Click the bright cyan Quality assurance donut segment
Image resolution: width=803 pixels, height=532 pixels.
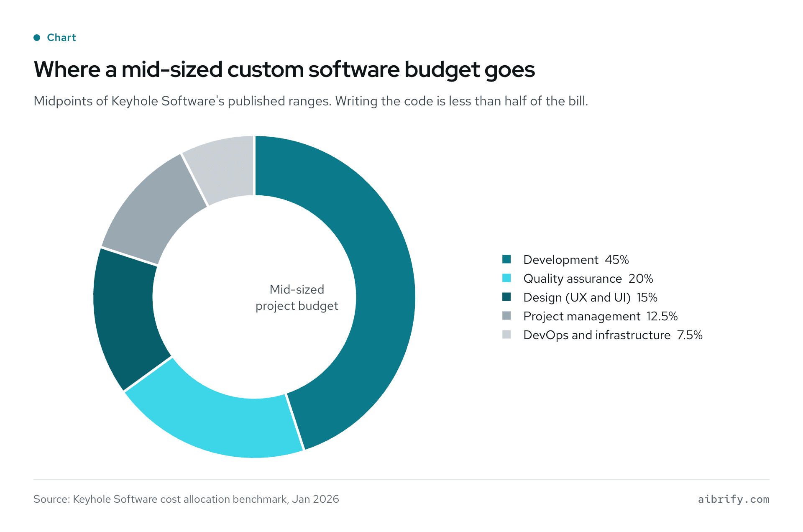pos(217,422)
